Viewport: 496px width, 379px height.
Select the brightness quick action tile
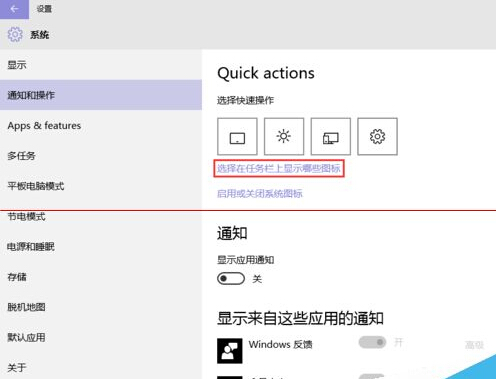284,136
